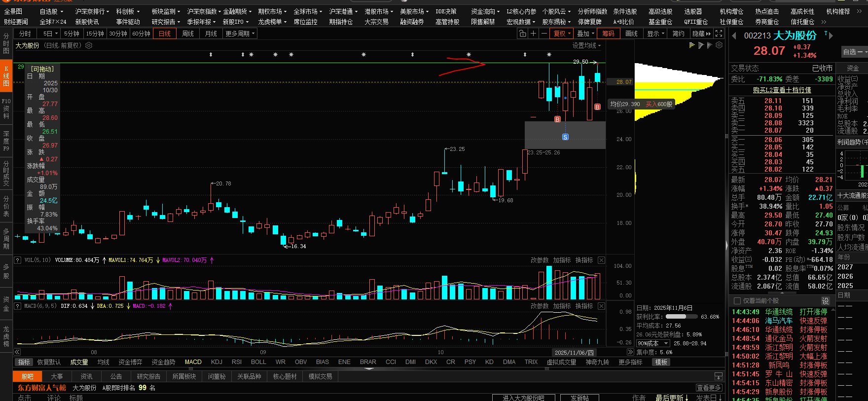Click date field 2025/11/06/四
Screen dimensions: 868x401
(x=574, y=352)
